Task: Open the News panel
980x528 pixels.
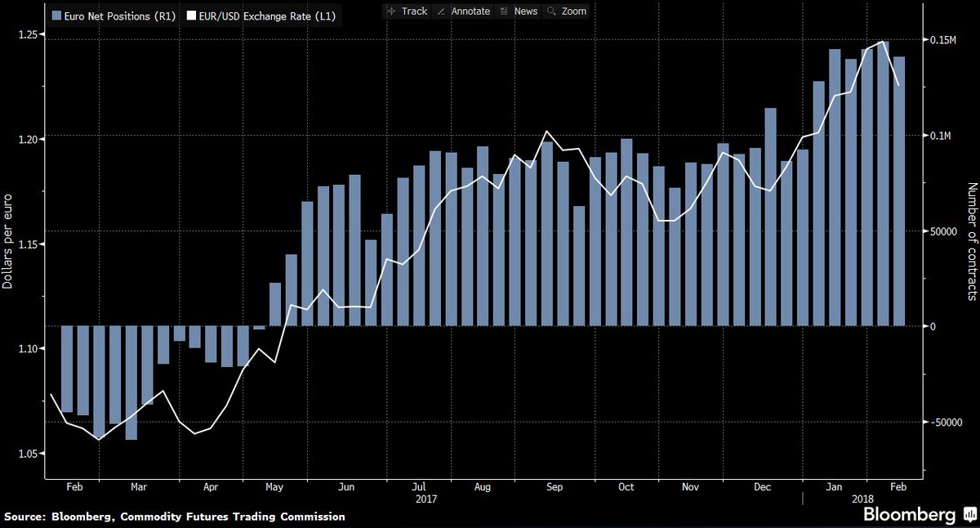Action: tap(518, 11)
